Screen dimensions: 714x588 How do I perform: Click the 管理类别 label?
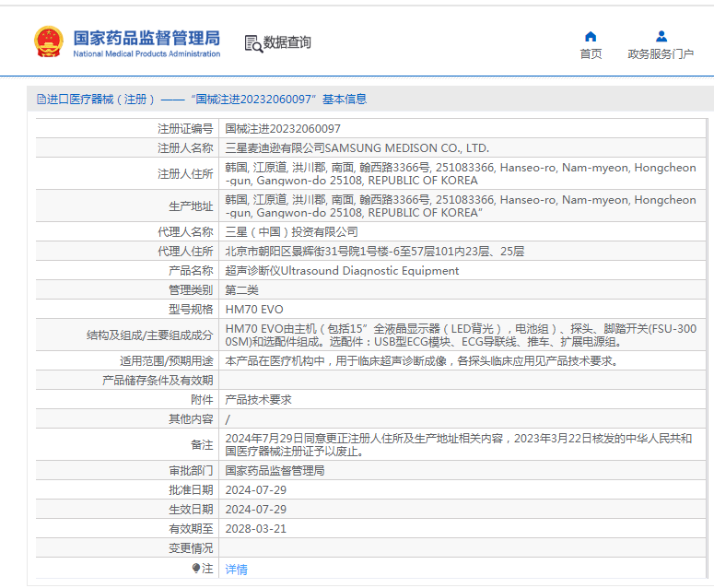[191, 290]
